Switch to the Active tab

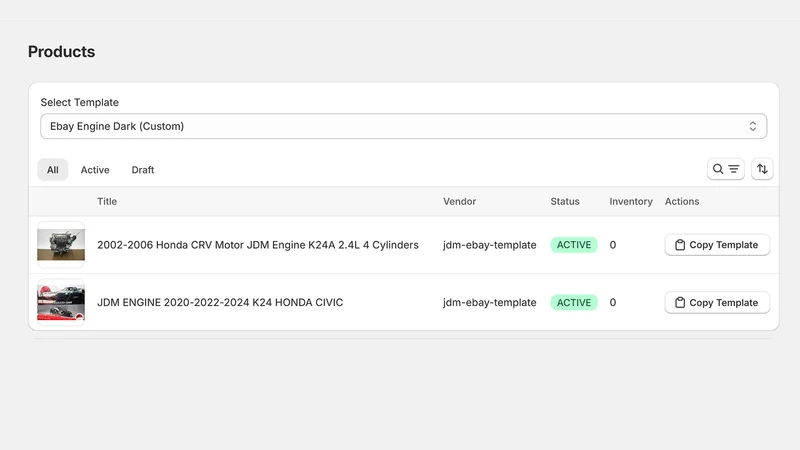click(x=95, y=170)
